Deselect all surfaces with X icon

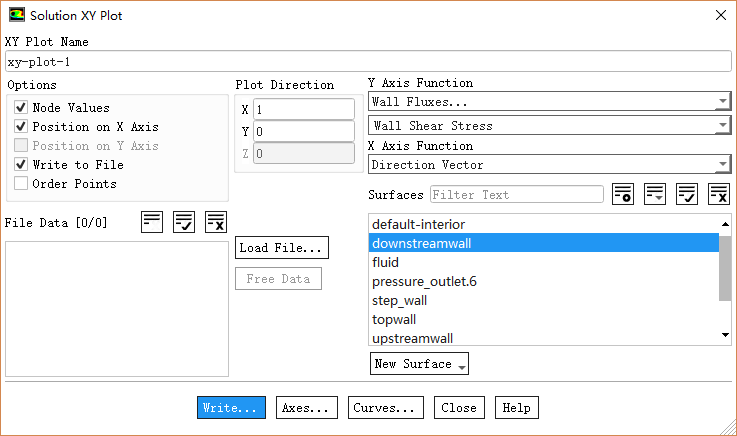tap(719, 194)
